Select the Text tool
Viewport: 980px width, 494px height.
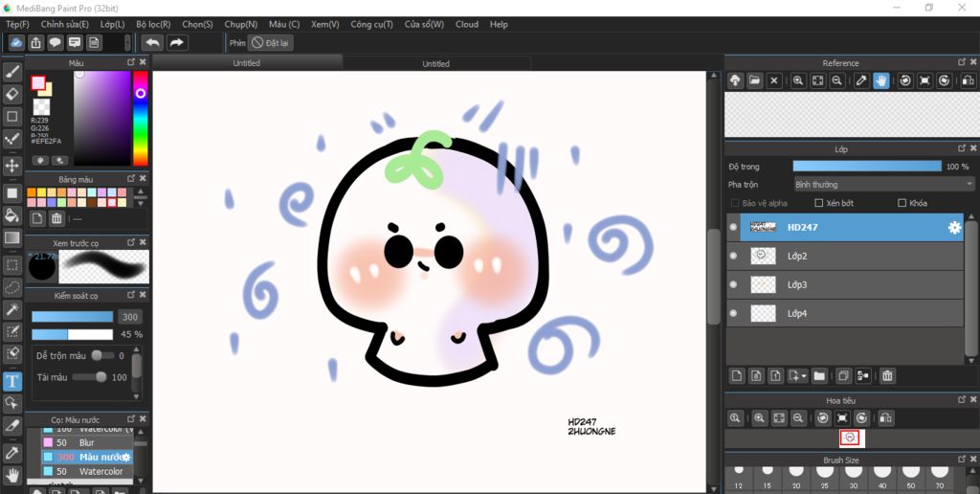(11, 381)
